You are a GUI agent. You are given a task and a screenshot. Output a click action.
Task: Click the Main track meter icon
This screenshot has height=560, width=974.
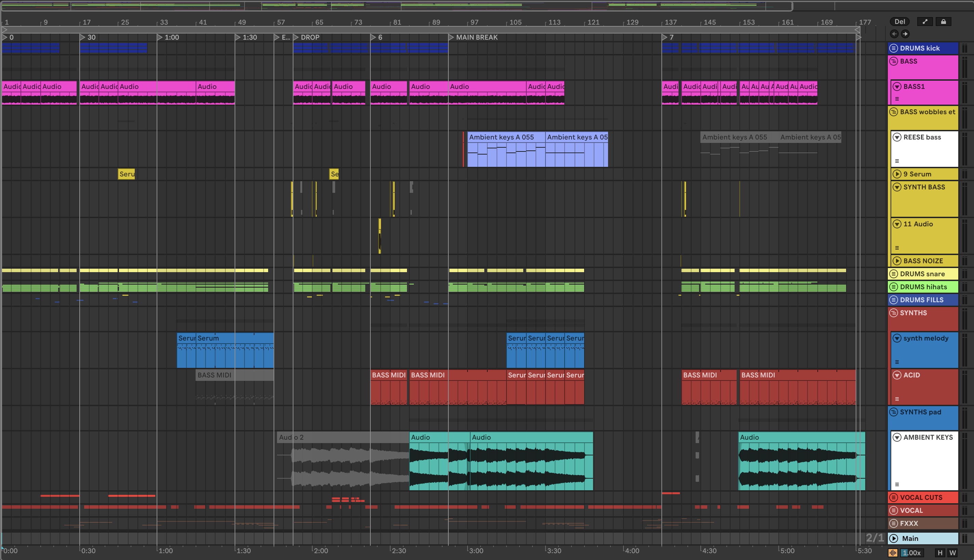pyautogui.click(x=965, y=538)
